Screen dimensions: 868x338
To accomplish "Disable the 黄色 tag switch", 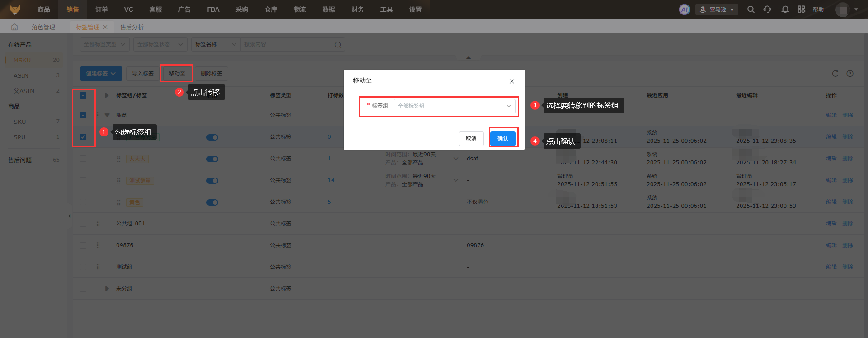I will (x=212, y=202).
